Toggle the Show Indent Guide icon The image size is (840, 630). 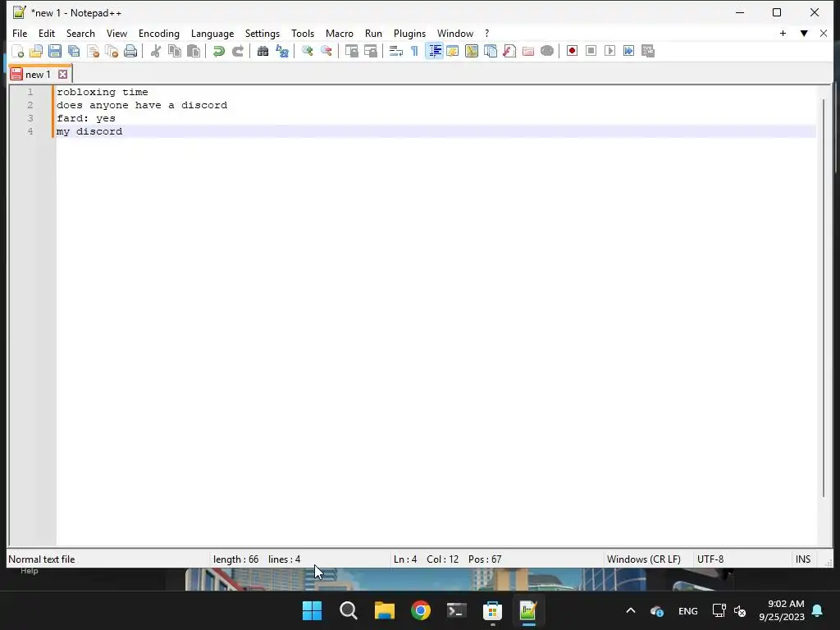(434, 51)
